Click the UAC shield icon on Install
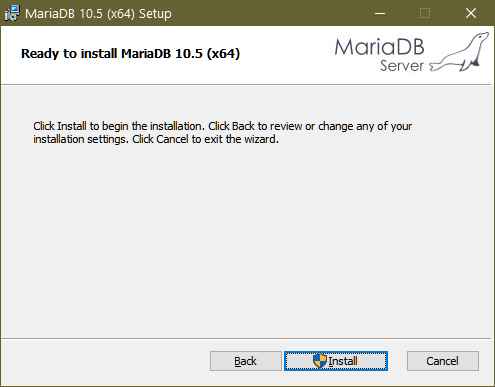Screen dimensions: 495x387 point(320,361)
